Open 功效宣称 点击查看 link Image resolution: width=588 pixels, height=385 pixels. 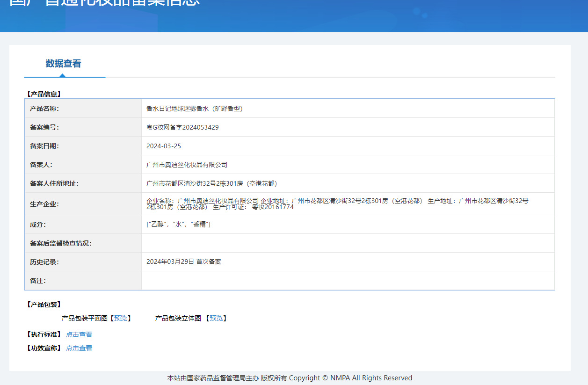(x=79, y=348)
